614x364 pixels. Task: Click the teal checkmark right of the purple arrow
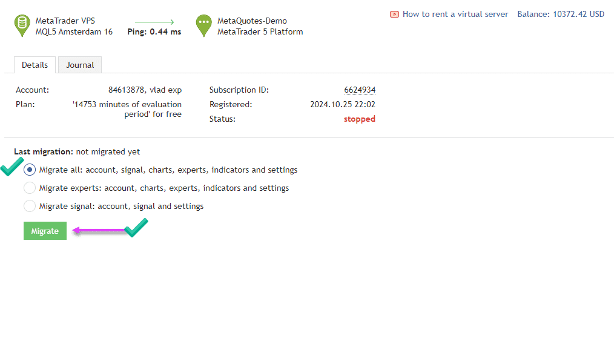(136, 228)
